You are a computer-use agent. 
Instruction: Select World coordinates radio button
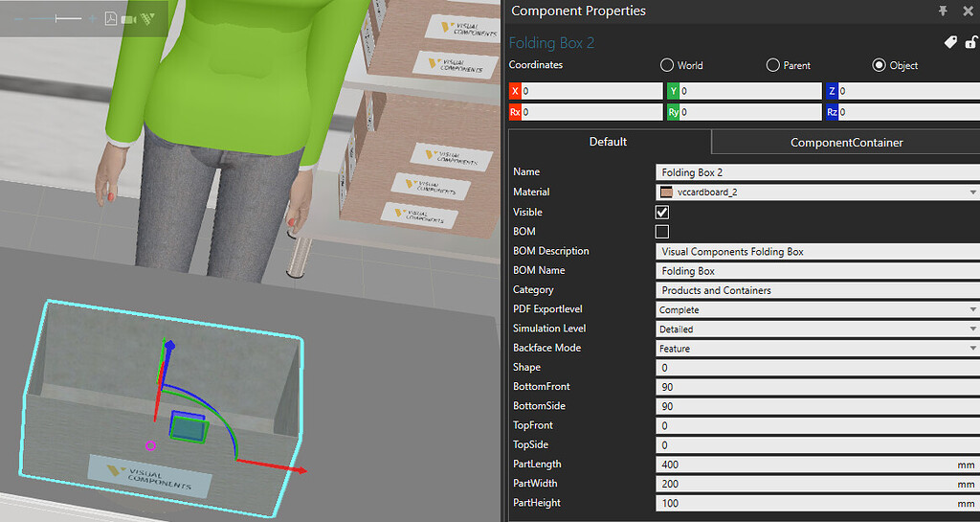pyautogui.click(x=667, y=65)
